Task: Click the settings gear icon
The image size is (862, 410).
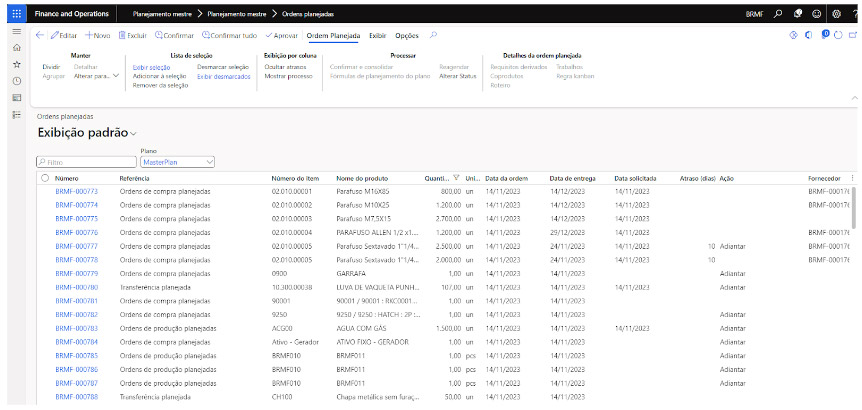Action: pyautogui.click(x=836, y=13)
